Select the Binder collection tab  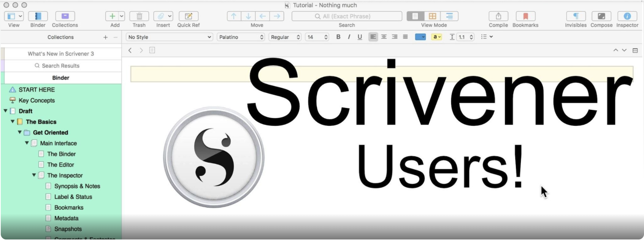tap(61, 78)
